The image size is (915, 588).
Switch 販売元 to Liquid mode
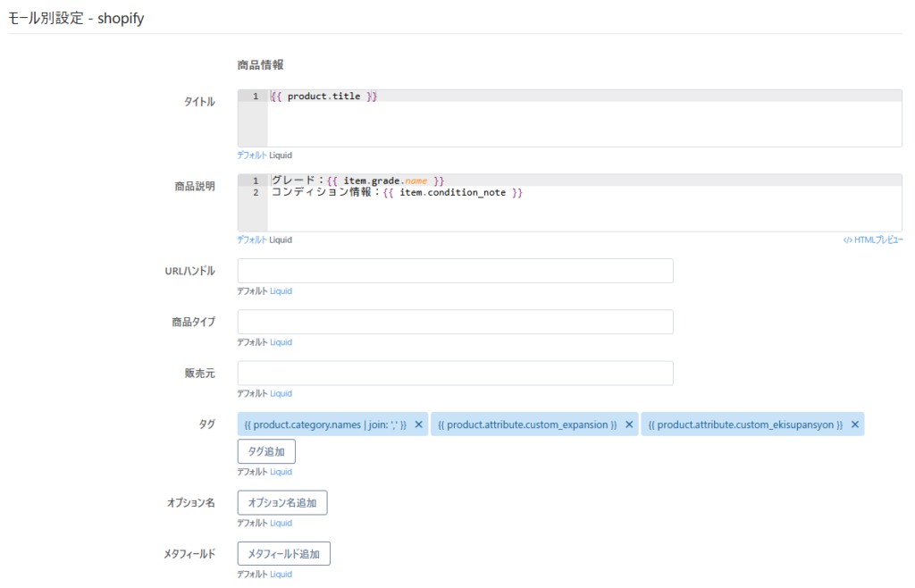281,394
